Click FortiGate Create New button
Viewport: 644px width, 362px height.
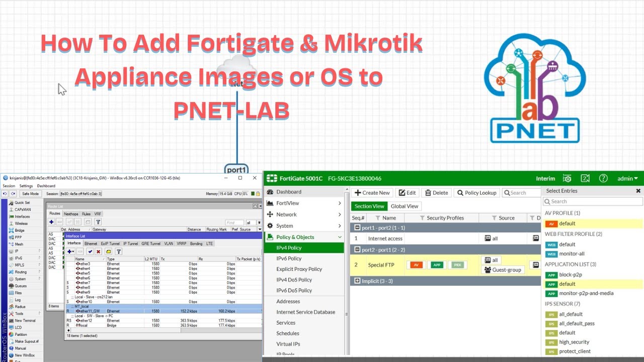pos(372,193)
